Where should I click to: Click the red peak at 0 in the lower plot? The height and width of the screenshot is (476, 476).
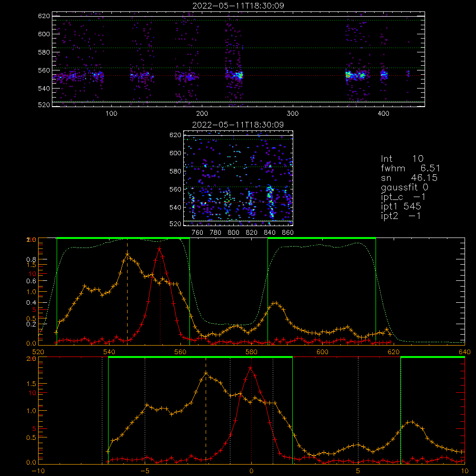tap(250, 368)
